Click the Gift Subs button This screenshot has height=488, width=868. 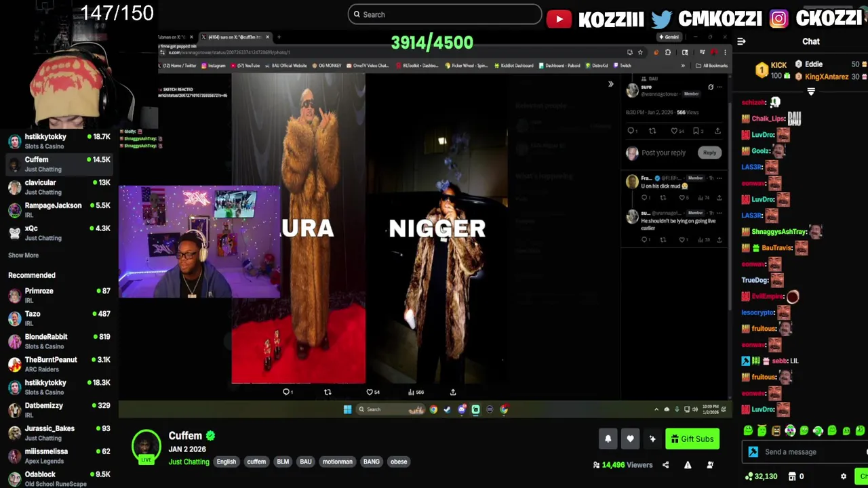(692, 439)
